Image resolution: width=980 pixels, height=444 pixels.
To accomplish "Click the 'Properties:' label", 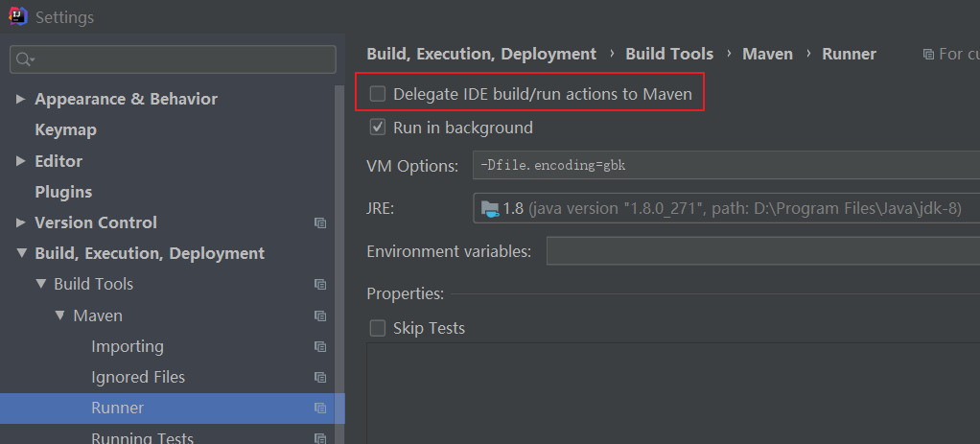I will click(x=405, y=293).
